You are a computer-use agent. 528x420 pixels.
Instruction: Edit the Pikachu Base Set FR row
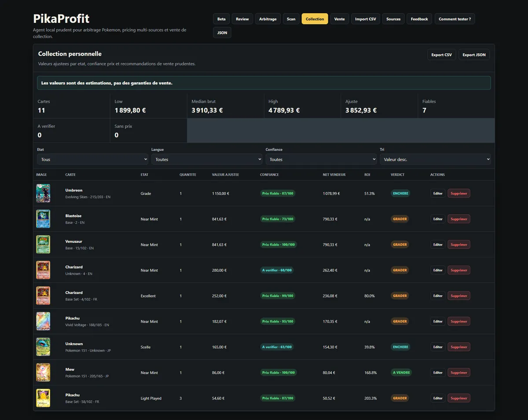[438, 398]
